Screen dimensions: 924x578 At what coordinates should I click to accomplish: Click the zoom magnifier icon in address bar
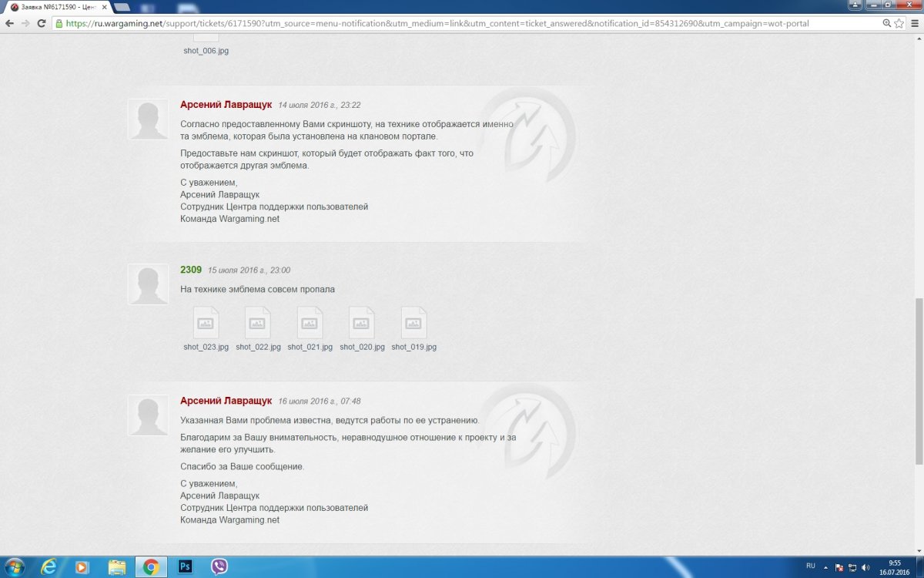pyautogui.click(x=885, y=23)
